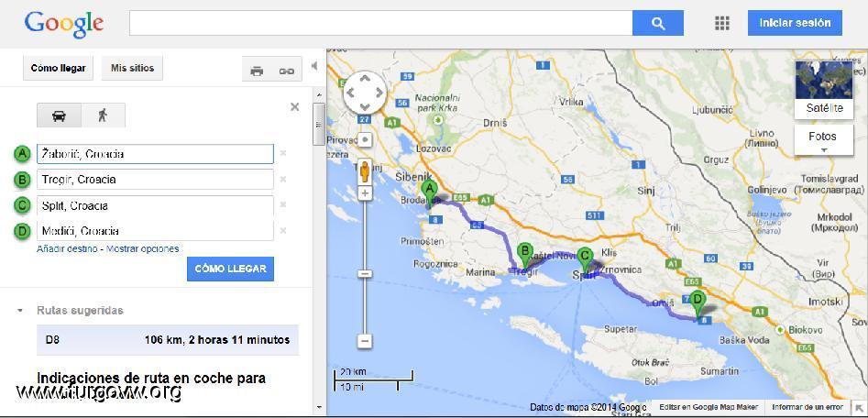Click the blue search magnifier button
Image resolution: width=868 pixels, height=418 pixels.
[657, 23]
